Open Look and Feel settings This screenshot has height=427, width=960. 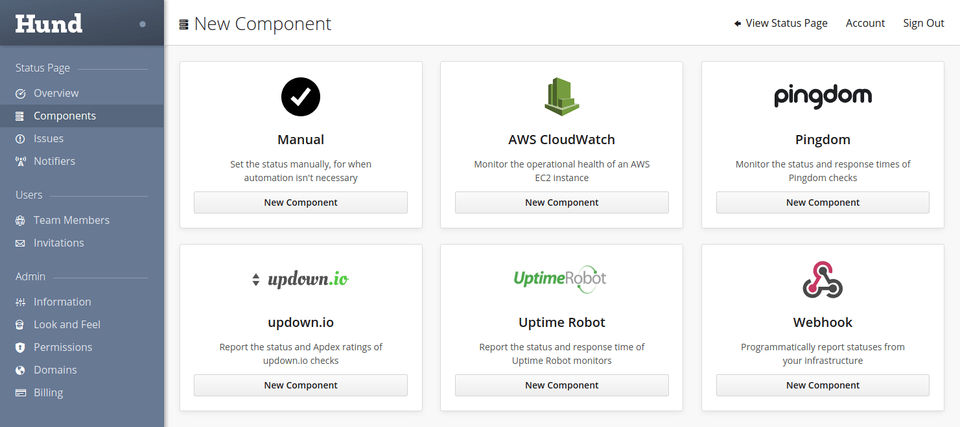coord(82,325)
